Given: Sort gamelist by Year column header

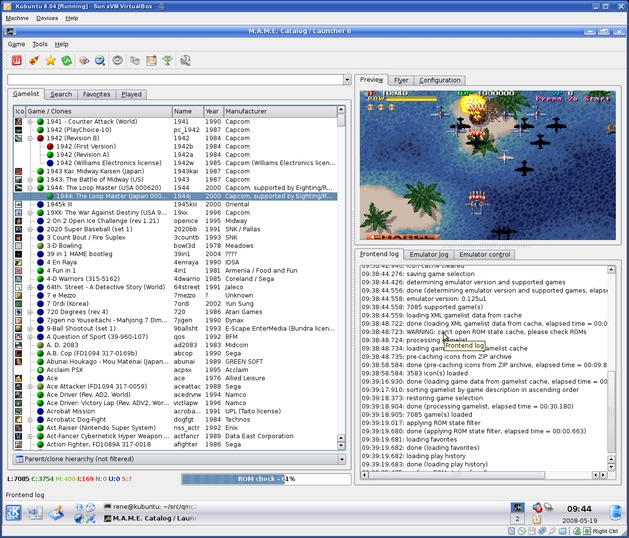Looking at the screenshot, I should point(213,111).
